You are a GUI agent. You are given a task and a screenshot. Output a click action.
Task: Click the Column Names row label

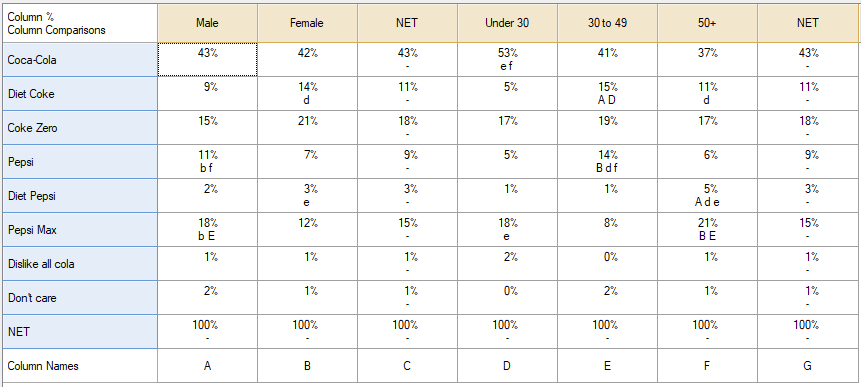coord(80,366)
